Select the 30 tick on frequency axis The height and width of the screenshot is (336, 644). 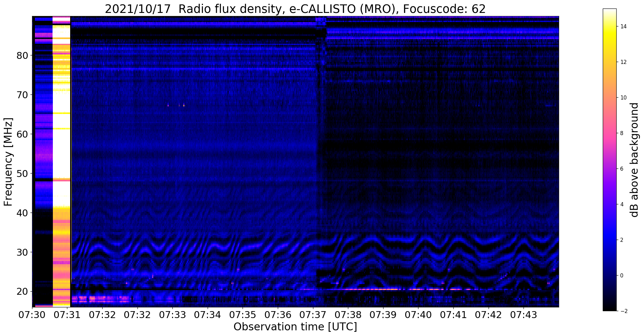pos(22,252)
